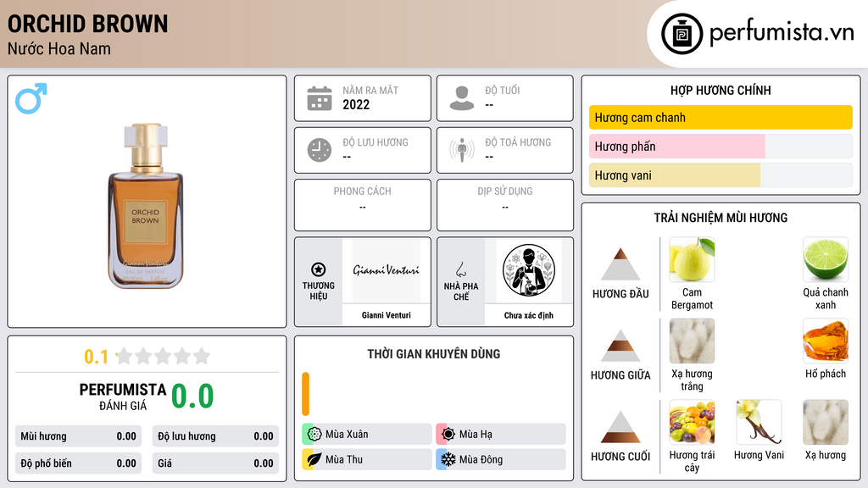The width and height of the screenshot is (868, 488).
Task: Click the five-star rating row
Action: [164, 356]
